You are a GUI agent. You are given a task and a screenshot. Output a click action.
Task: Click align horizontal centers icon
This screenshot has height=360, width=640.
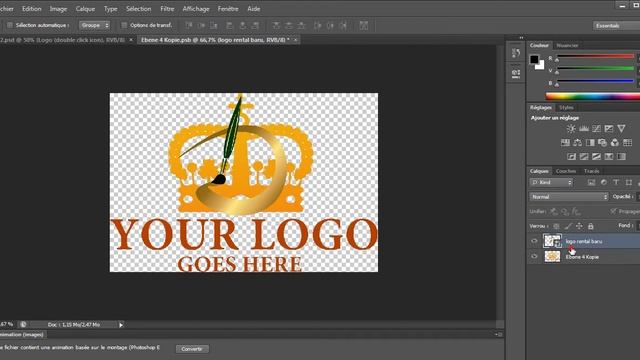pos(242,25)
